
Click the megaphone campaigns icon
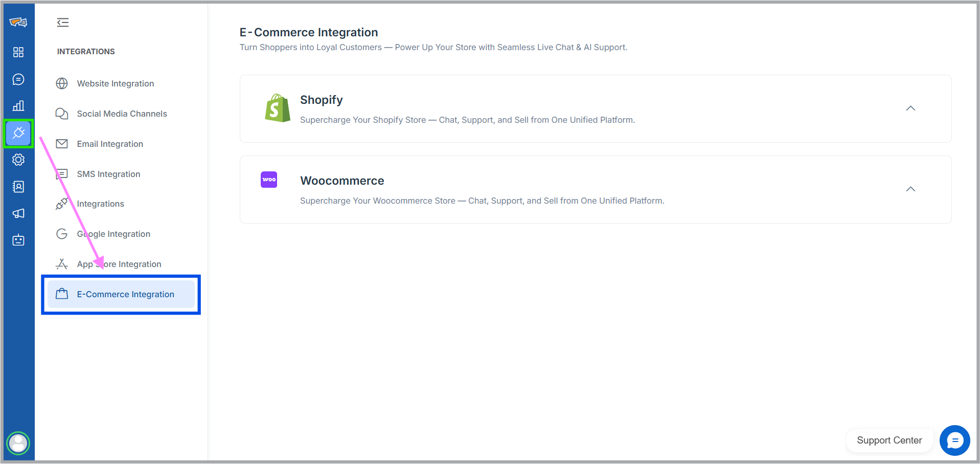pyautogui.click(x=18, y=213)
